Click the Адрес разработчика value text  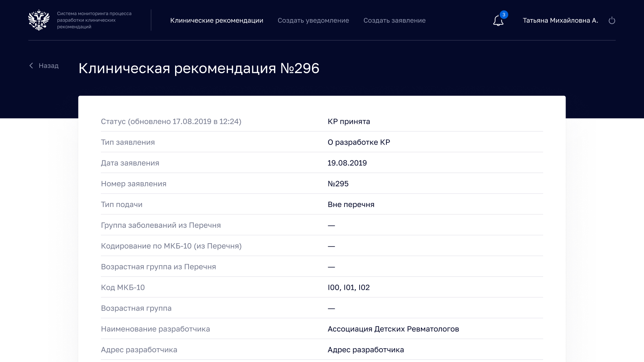pyautogui.click(x=366, y=350)
